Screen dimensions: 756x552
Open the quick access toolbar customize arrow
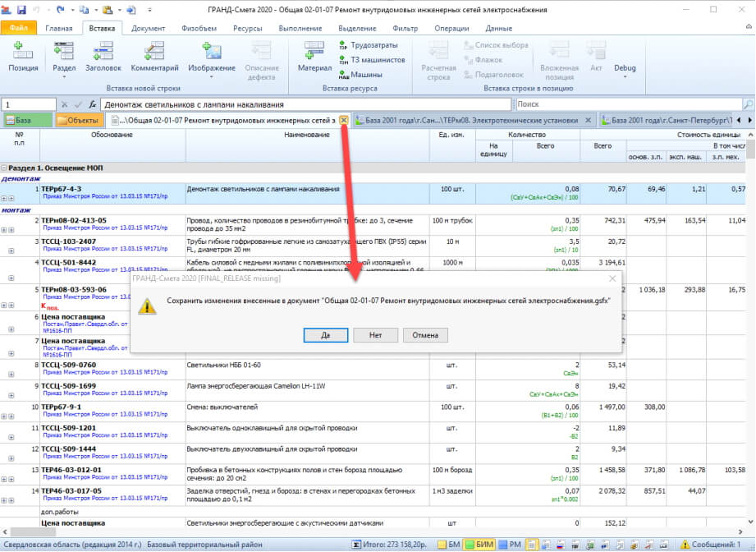[150, 10]
